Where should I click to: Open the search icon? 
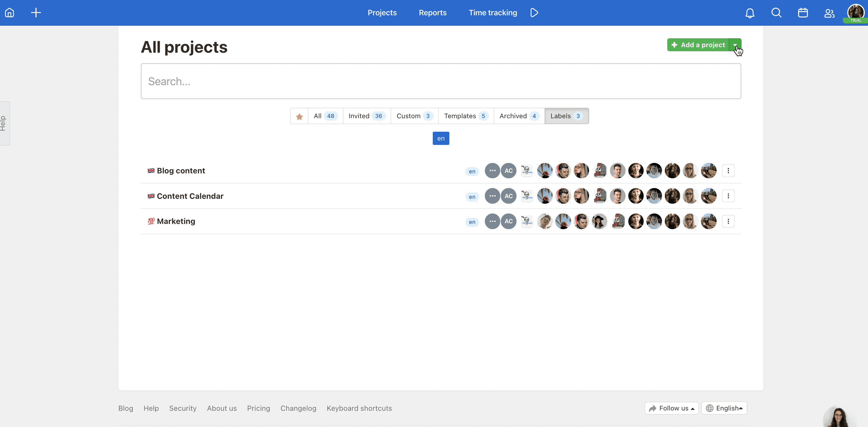(x=776, y=13)
